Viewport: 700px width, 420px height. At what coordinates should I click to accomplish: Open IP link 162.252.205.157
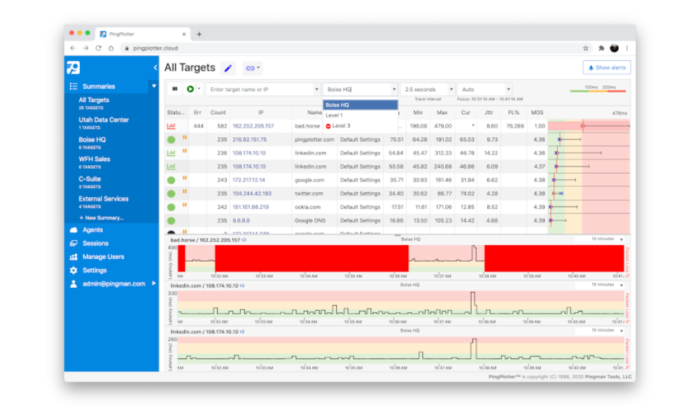click(253, 126)
